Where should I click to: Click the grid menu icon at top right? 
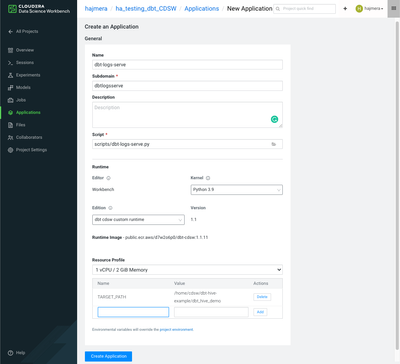394,8
